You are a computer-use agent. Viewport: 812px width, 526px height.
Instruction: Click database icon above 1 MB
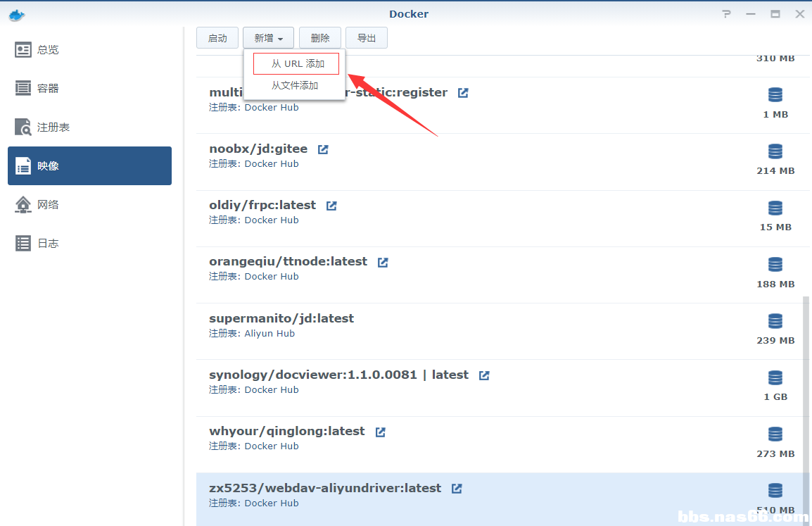tap(775, 95)
